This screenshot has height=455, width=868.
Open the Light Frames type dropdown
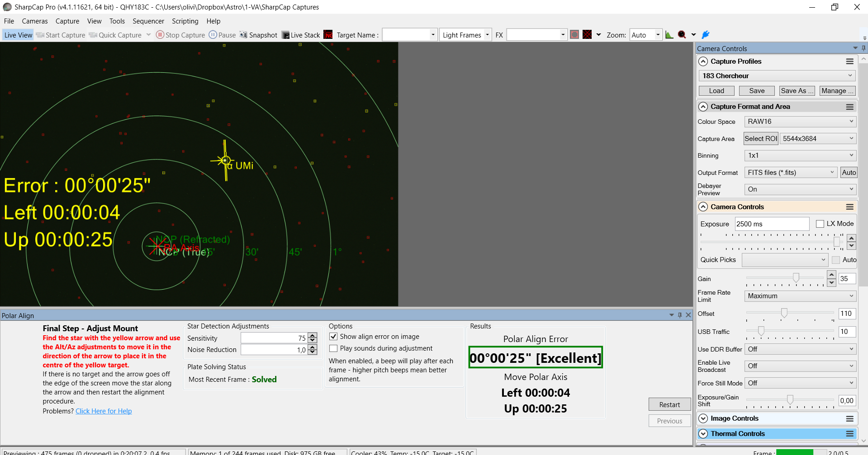[465, 35]
